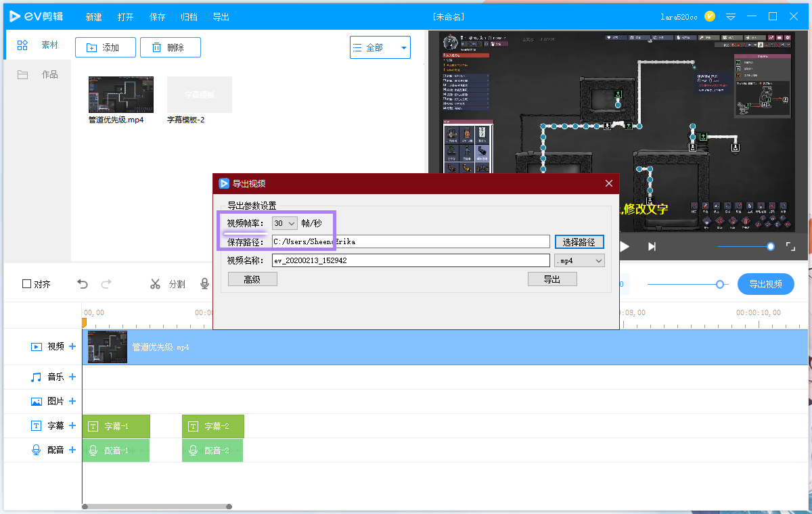Viewport: 812px width, 514px height.
Task: Click the 分割 scissors icon
Action: click(x=155, y=284)
